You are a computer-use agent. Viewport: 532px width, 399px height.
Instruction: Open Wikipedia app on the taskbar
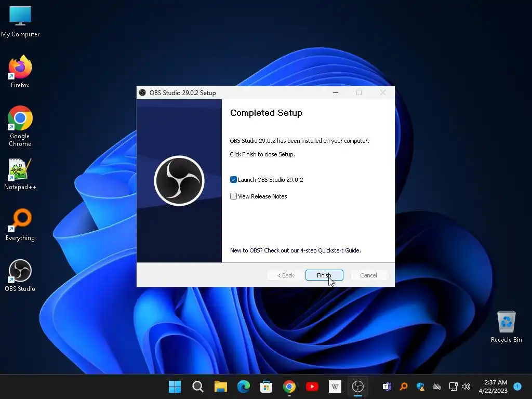[335, 387]
